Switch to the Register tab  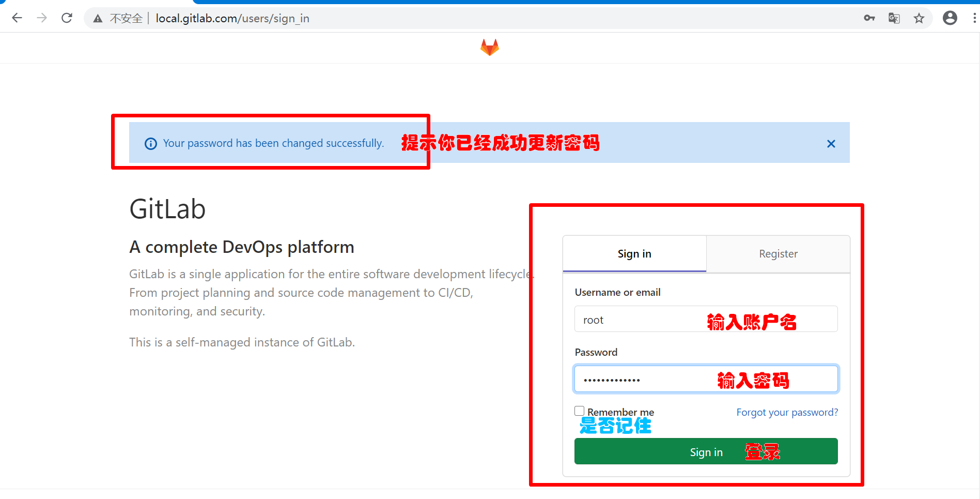pos(778,254)
